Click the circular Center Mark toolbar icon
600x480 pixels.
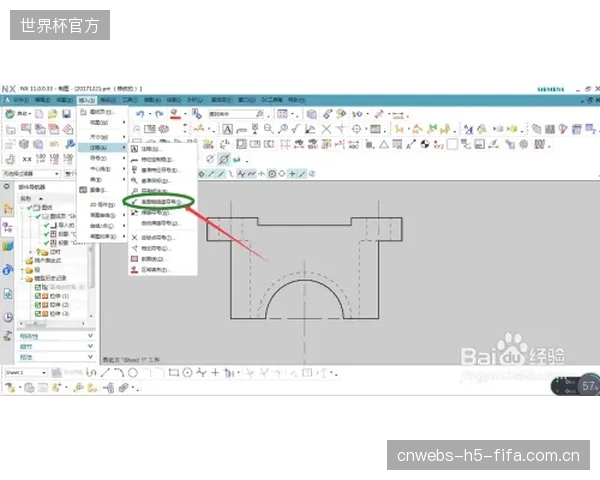point(356,129)
